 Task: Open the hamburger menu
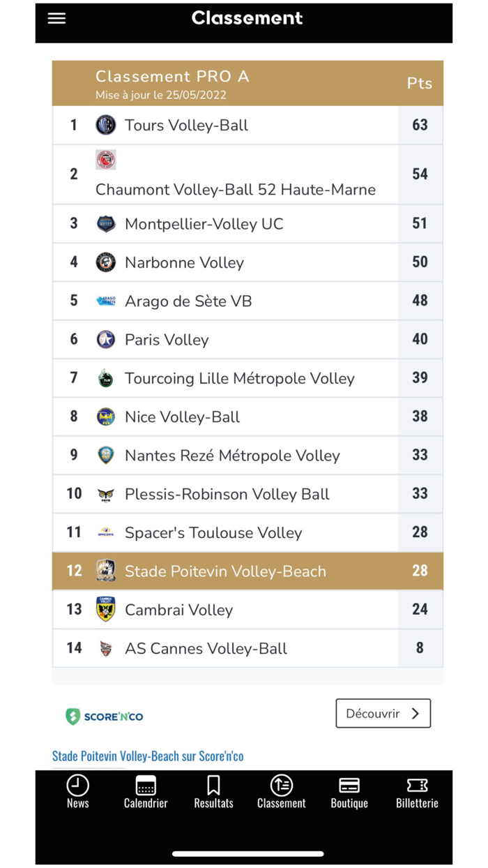[x=56, y=18]
